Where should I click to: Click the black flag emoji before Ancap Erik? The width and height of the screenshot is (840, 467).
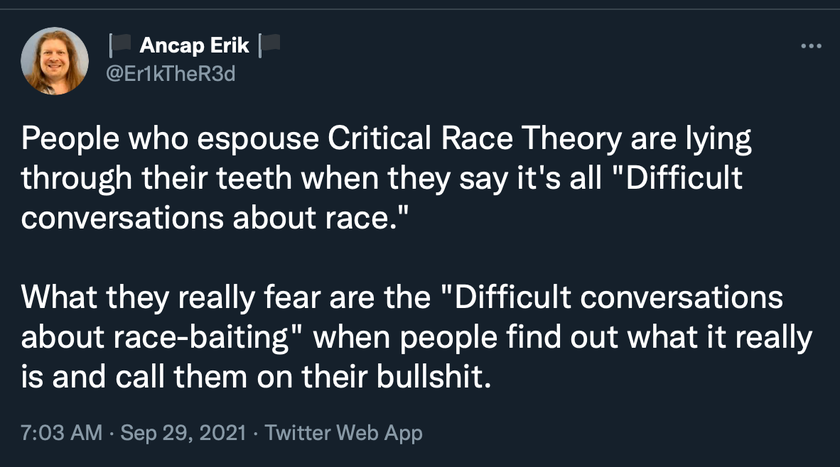coord(120,45)
